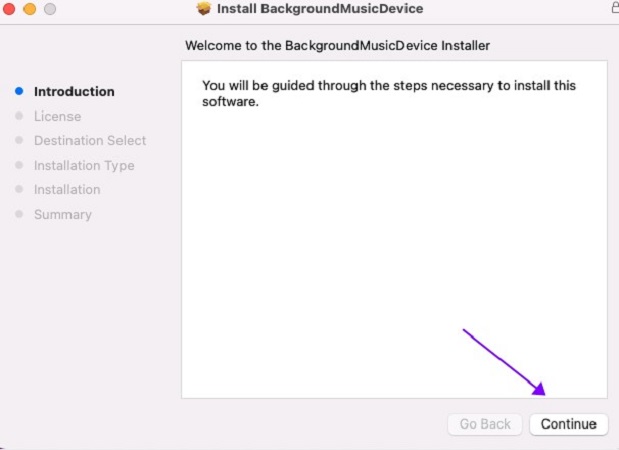The height and width of the screenshot is (450, 619).
Task: Select the Installation step label
Action: click(x=67, y=190)
